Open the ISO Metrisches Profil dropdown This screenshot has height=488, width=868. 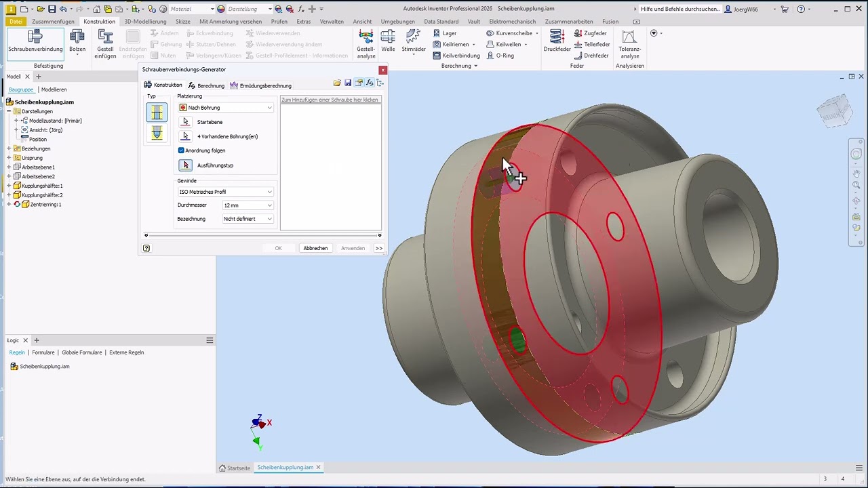tap(226, 192)
